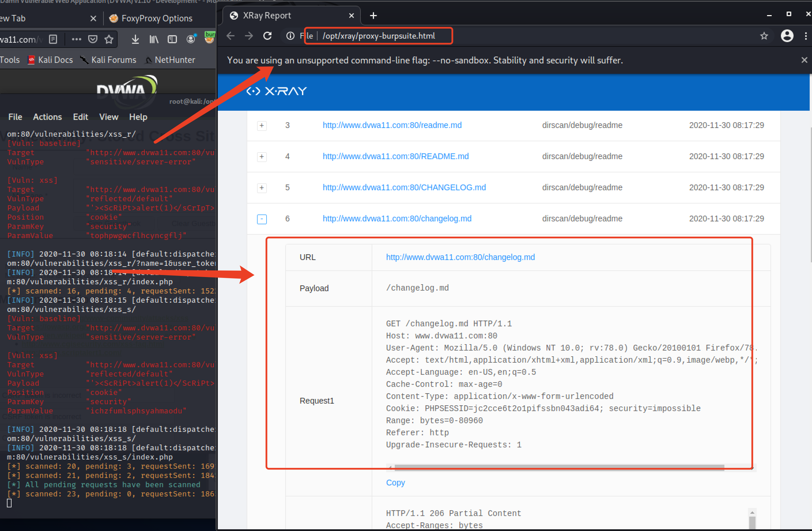Open Firefox page actions three-dots icon
The image size is (812, 531).
click(x=76, y=39)
